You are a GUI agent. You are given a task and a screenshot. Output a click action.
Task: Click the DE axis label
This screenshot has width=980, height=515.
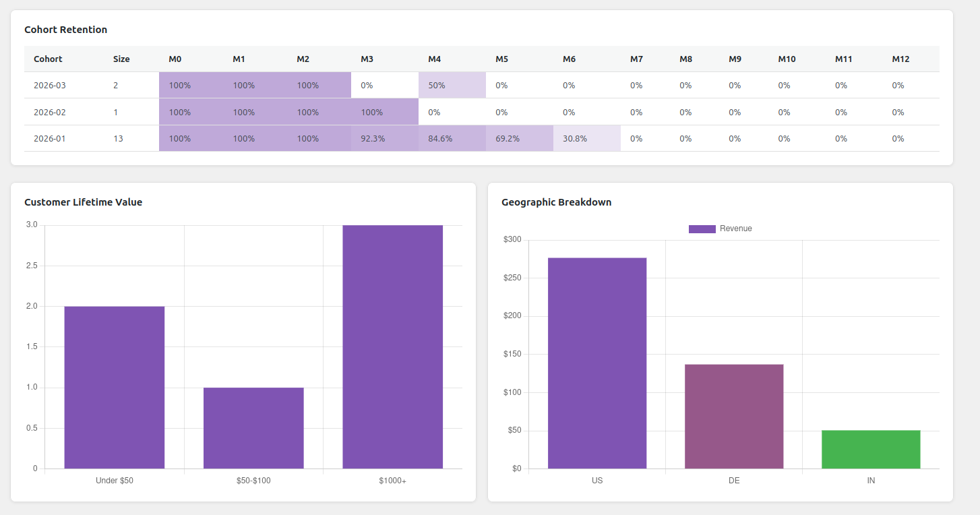pyautogui.click(x=734, y=481)
